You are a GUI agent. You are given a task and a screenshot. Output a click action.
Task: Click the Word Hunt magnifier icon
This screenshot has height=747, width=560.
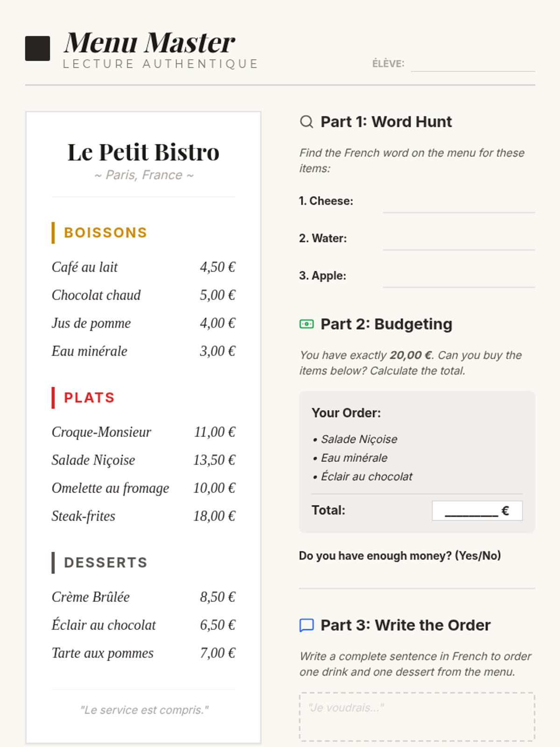pos(307,122)
